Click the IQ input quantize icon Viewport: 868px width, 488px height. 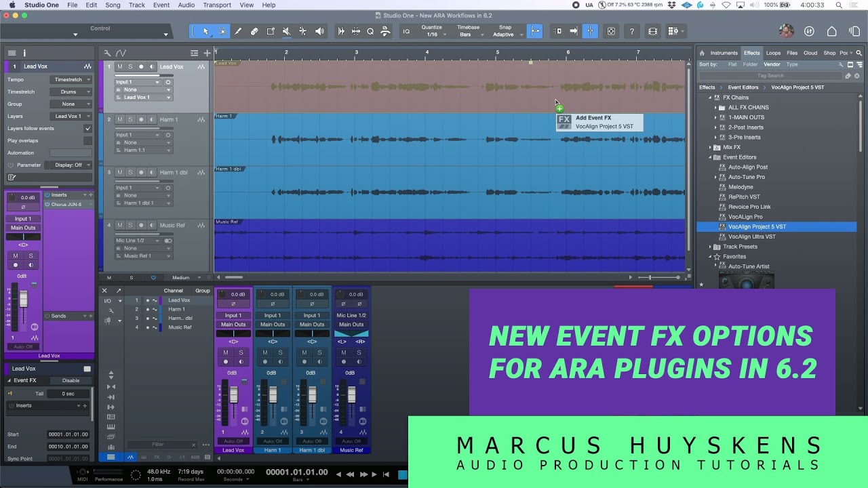[x=406, y=31]
